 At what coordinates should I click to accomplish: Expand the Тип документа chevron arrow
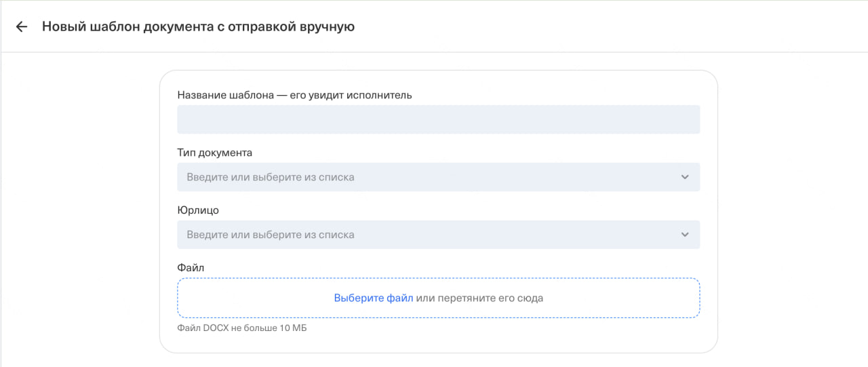click(x=684, y=177)
